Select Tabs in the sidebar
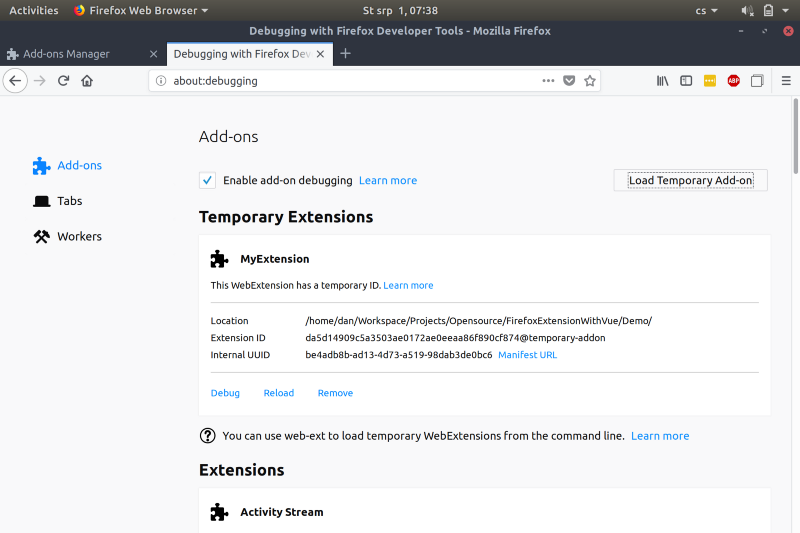The width and height of the screenshot is (800, 533). (x=69, y=201)
